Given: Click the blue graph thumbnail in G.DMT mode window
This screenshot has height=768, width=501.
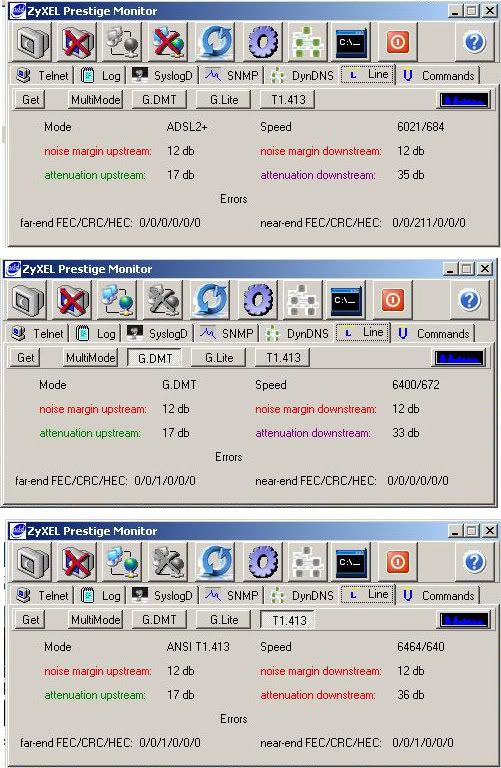Looking at the screenshot, I should pos(459,358).
